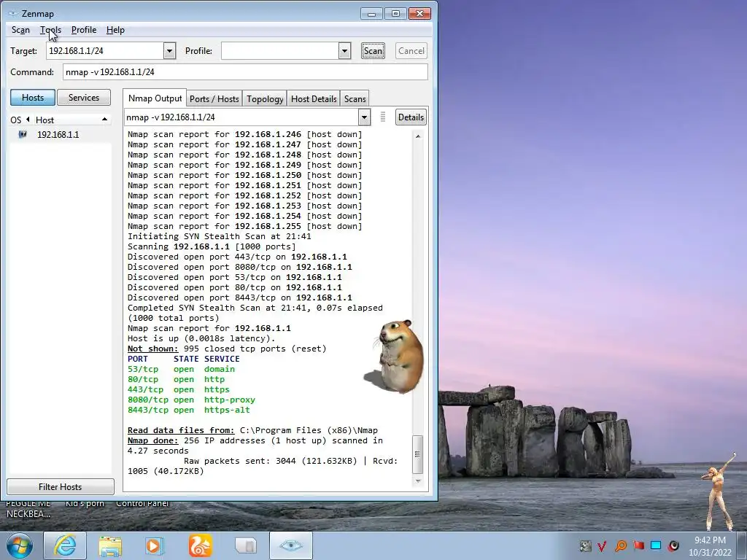This screenshot has width=747, height=560.
Task: Click the Zenmap title bar icon
Action: coord(13,13)
